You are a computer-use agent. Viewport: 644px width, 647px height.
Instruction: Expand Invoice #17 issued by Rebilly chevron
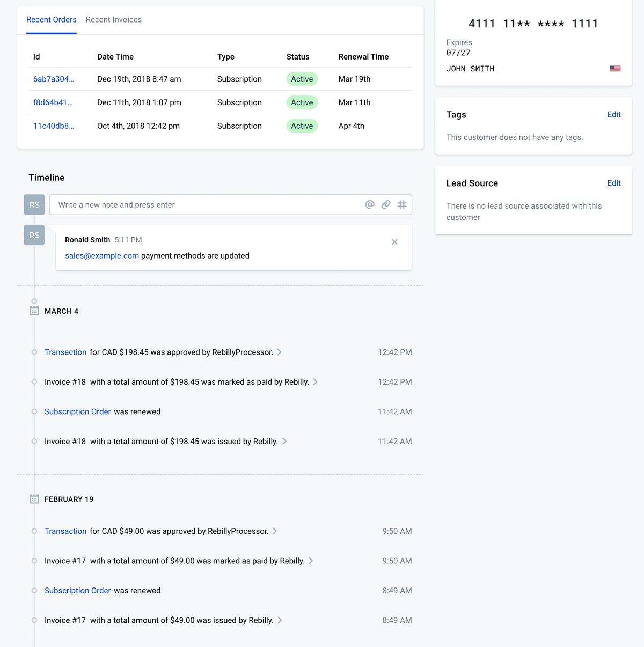click(280, 620)
